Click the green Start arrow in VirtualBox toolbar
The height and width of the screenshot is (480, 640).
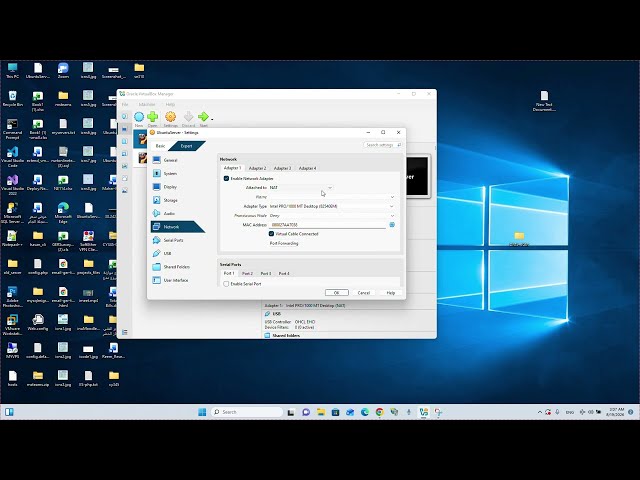click(x=203, y=119)
